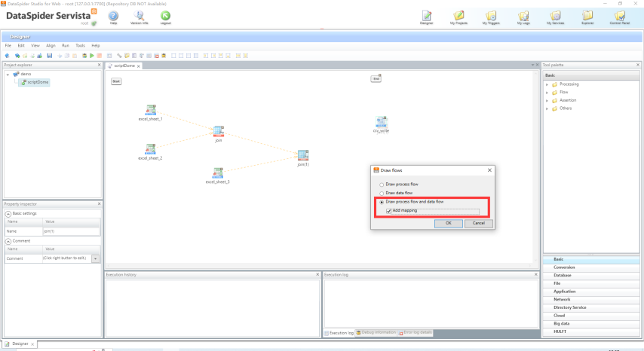
Task: Toggle the Add mapping checkbox
Action: click(388, 211)
